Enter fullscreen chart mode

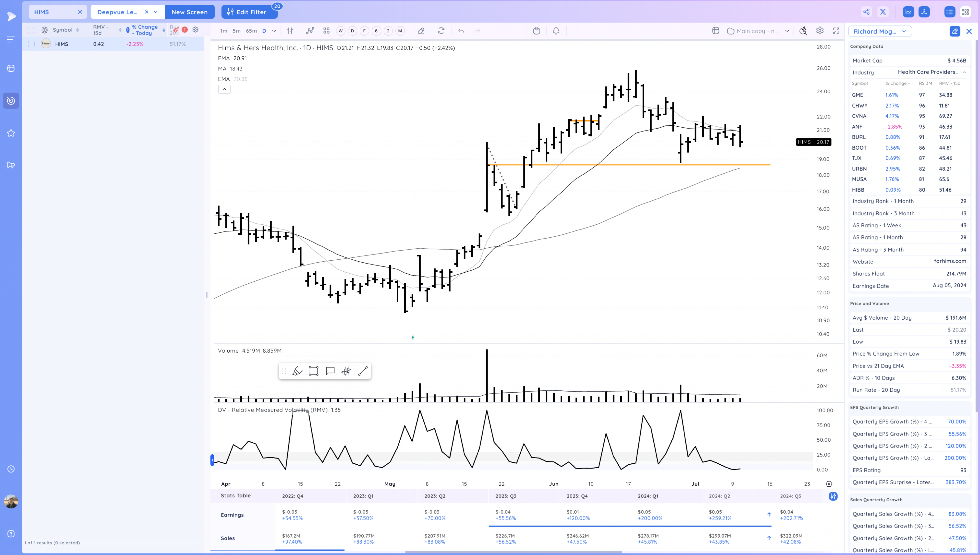(835, 31)
